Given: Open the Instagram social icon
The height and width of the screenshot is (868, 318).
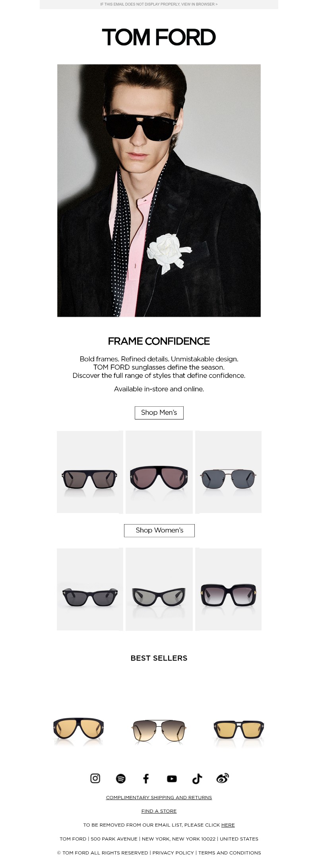Looking at the screenshot, I should click(95, 778).
